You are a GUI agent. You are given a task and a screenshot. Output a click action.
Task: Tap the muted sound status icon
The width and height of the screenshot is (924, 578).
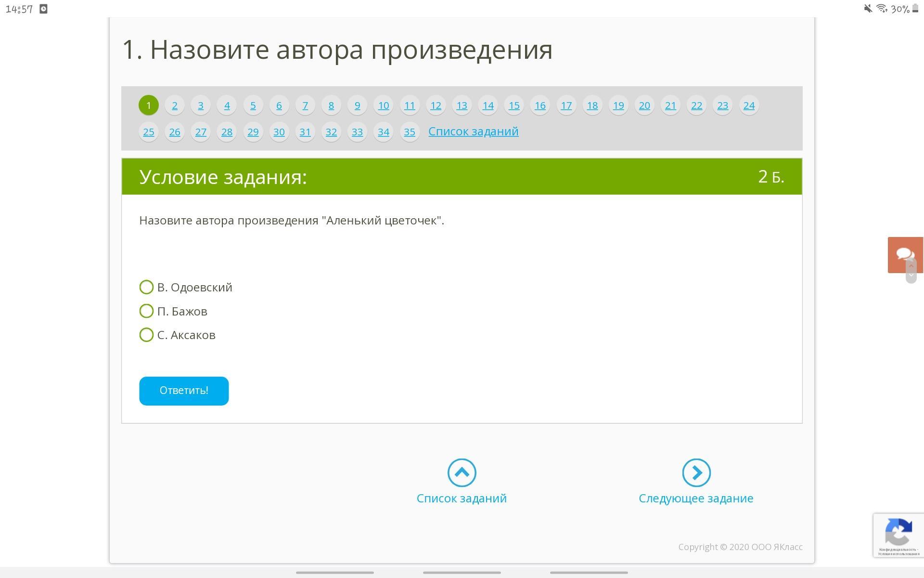tap(868, 9)
